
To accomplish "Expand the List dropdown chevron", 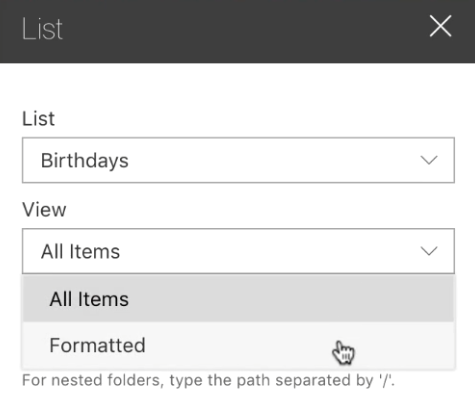I will coord(429,160).
